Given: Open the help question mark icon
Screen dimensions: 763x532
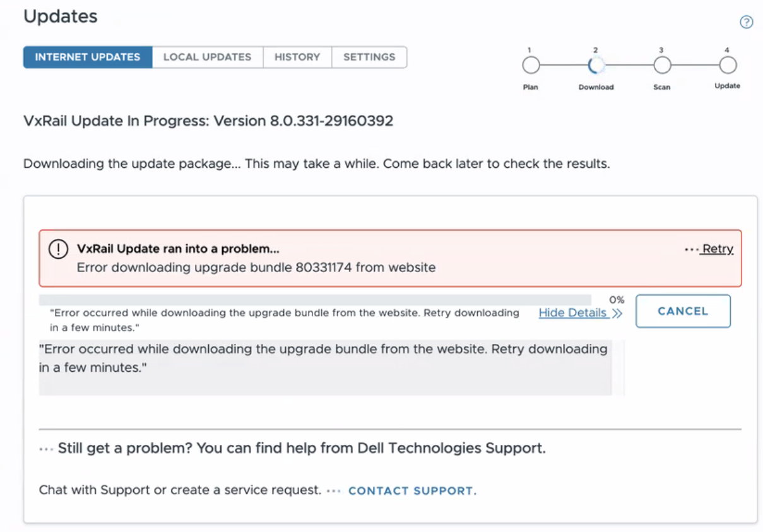Looking at the screenshot, I should tap(747, 21).
